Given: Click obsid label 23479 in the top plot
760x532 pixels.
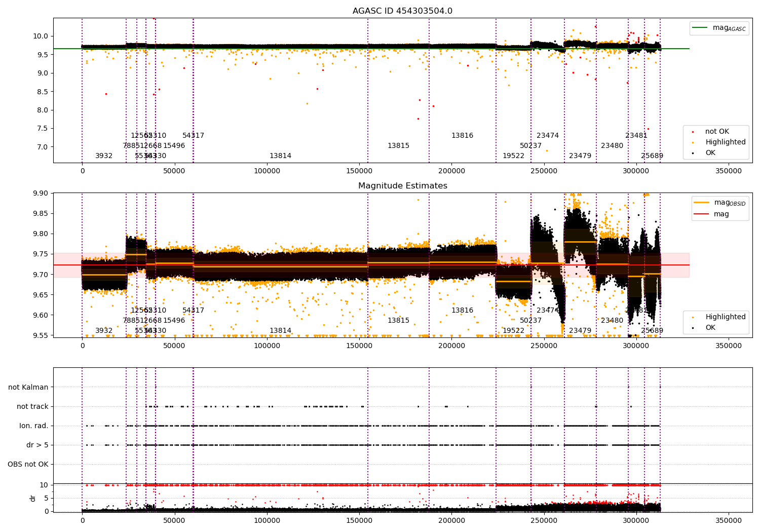Looking at the screenshot, I should point(580,156).
